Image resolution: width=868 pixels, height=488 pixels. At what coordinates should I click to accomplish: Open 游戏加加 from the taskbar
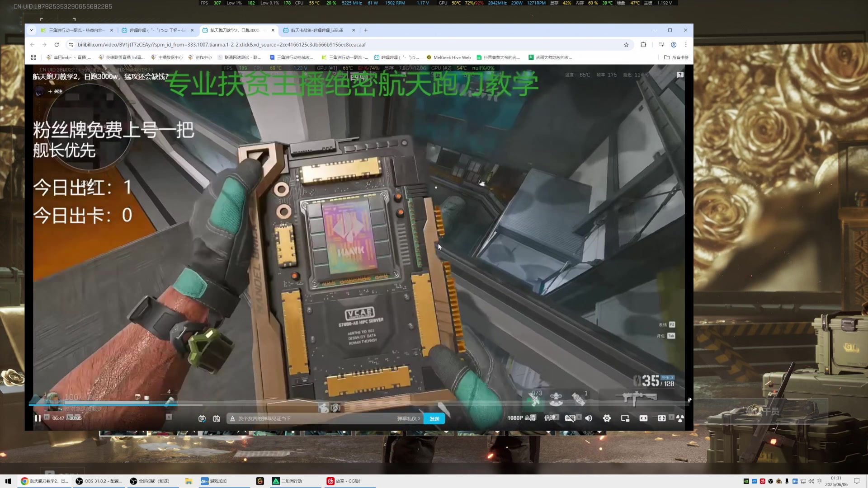(x=224, y=481)
